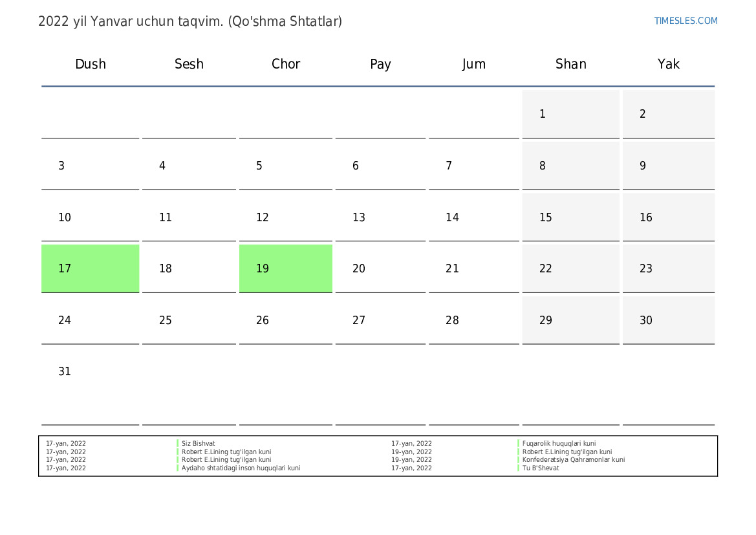Click 'Aydaho shtatidagi inson huquqlari kuni' entry
756x535 pixels.
coord(241,468)
